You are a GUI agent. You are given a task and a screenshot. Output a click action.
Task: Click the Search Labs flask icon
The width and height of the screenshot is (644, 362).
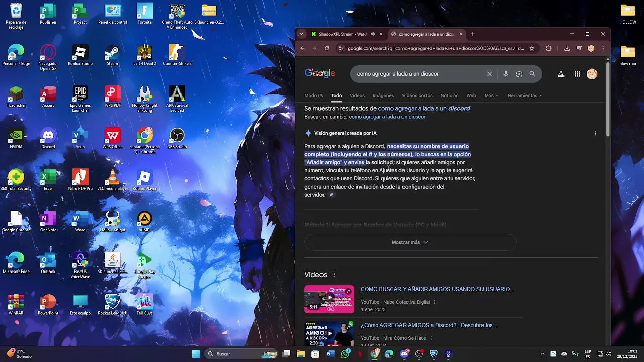click(561, 74)
